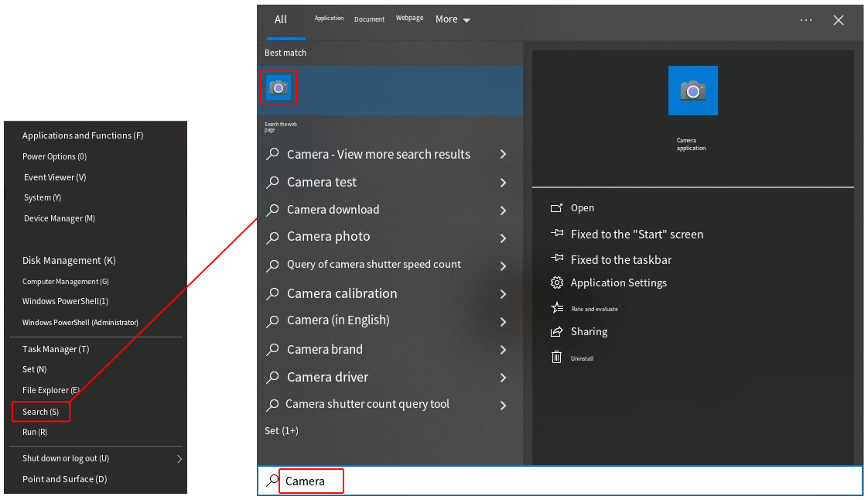Expand the Camera brand suggestion chevron
This screenshot has width=868, height=500.
click(503, 350)
